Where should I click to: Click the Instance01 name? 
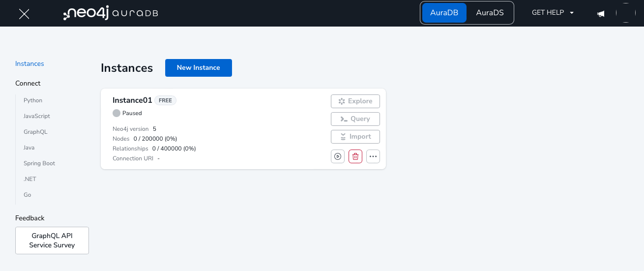tap(132, 100)
